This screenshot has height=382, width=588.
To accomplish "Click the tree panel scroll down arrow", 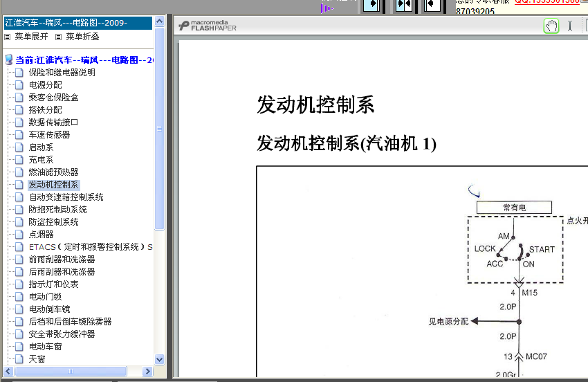I will click(159, 359).
